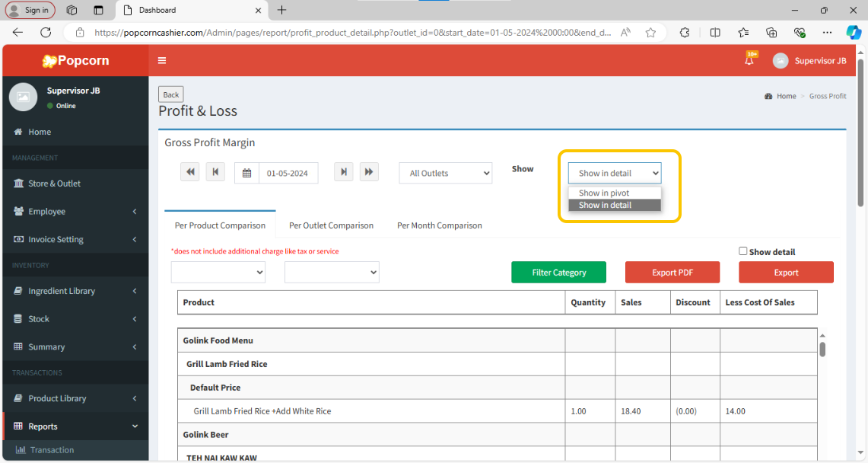Click the Golink Beer category row

tap(497, 434)
